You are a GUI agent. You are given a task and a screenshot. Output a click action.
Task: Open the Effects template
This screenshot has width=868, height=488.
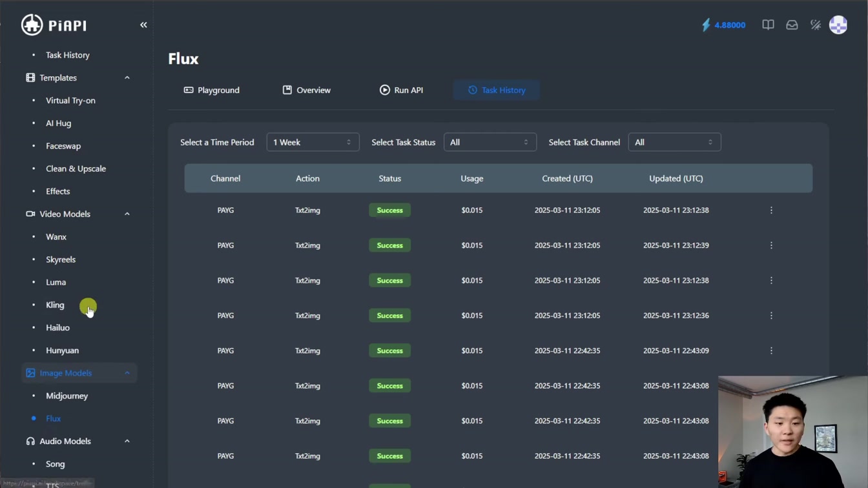(x=57, y=191)
